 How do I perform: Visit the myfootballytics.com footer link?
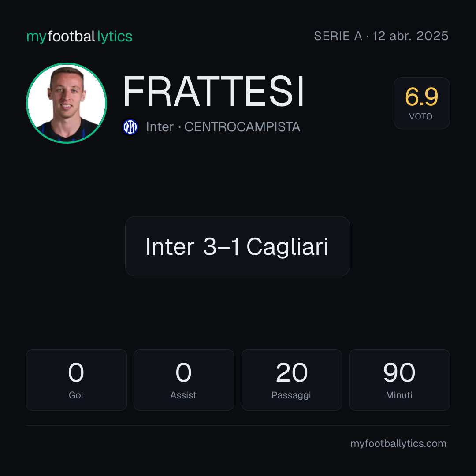point(398,443)
